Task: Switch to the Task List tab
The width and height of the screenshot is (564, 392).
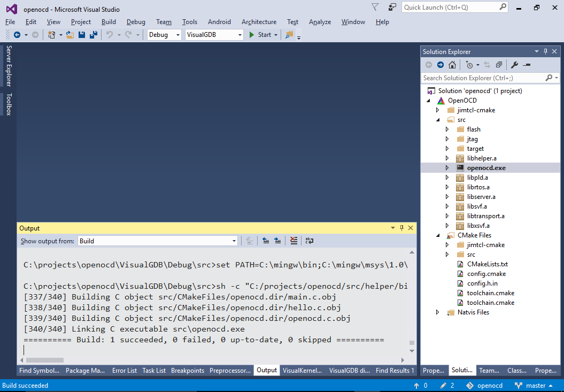Action: (x=154, y=371)
